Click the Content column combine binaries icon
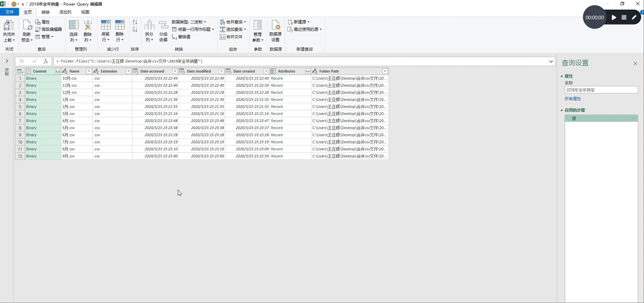644x303 pixels. tap(57, 71)
